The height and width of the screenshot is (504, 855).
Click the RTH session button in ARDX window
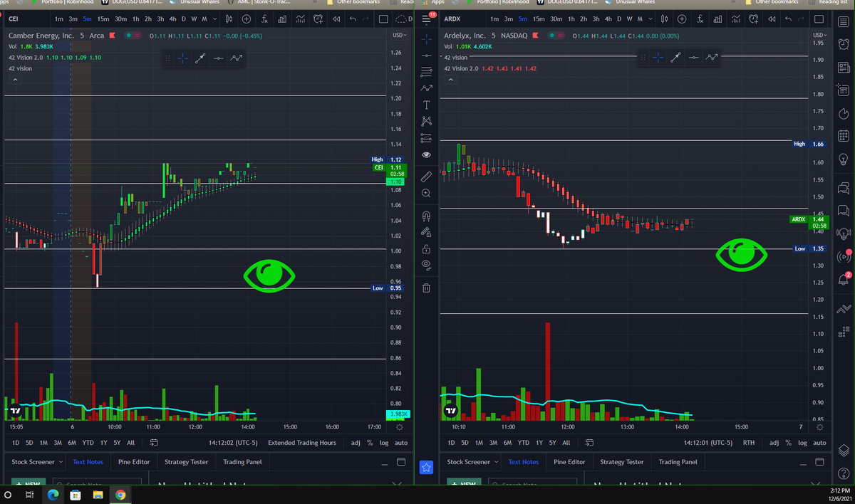click(x=749, y=443)
